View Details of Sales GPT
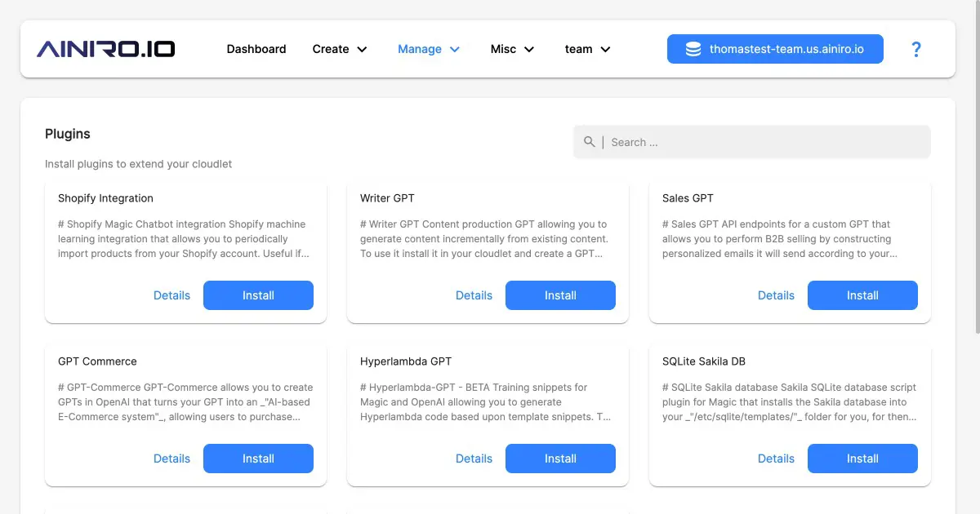Viewport: 980px width, 514px height. tap(776, 295)
